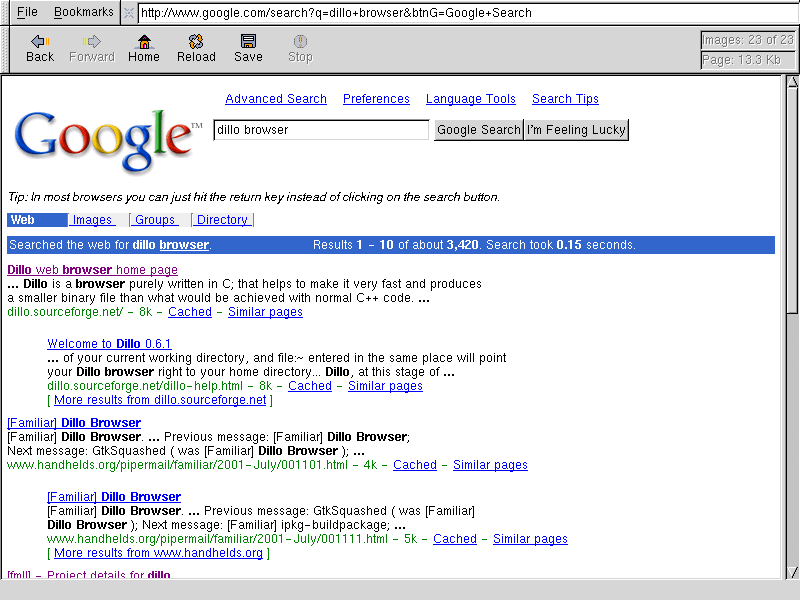This screenshot has height=600, width=800.
Task: Go back using the Back arrow icon
Action: pyautogui.click(x=40, y=41)
